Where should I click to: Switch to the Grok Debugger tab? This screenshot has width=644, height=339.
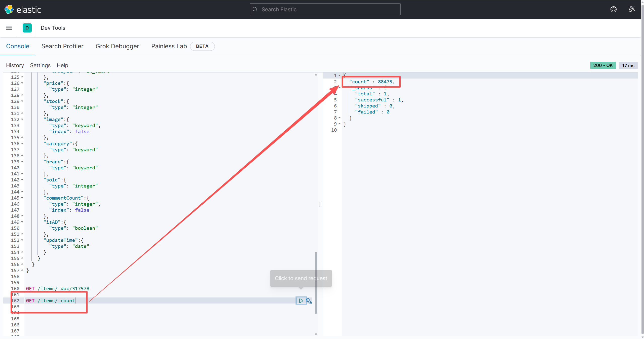click(117, 46)
